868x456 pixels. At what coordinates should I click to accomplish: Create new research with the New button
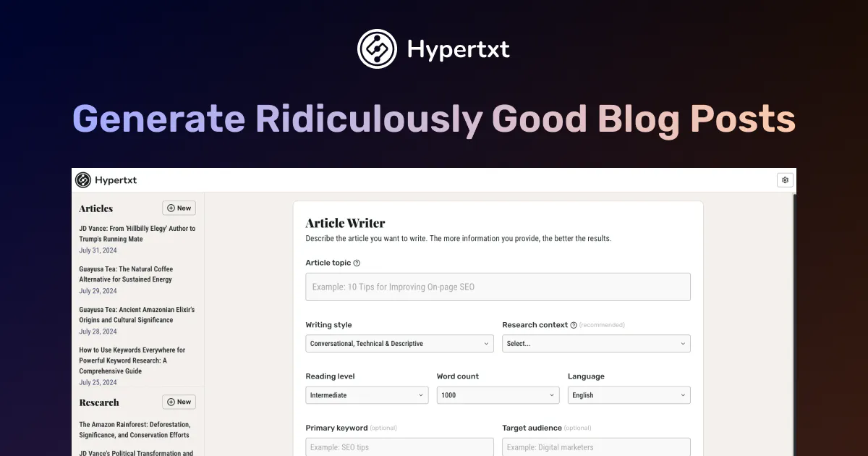[x=179, y=402]
